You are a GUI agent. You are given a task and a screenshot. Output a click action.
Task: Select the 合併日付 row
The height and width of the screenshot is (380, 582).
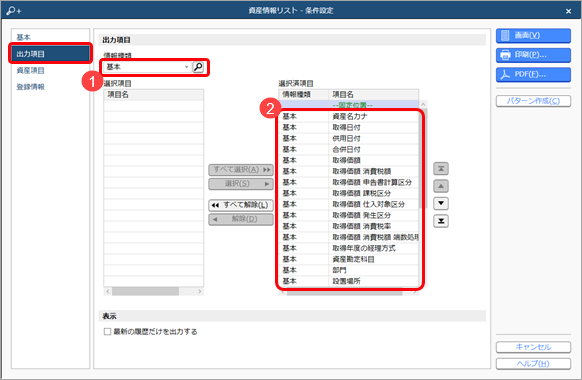349,150
